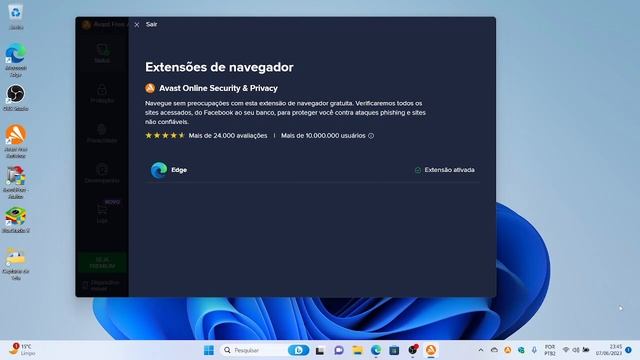Click the Avast icon in the system tray

coord(507,350)
